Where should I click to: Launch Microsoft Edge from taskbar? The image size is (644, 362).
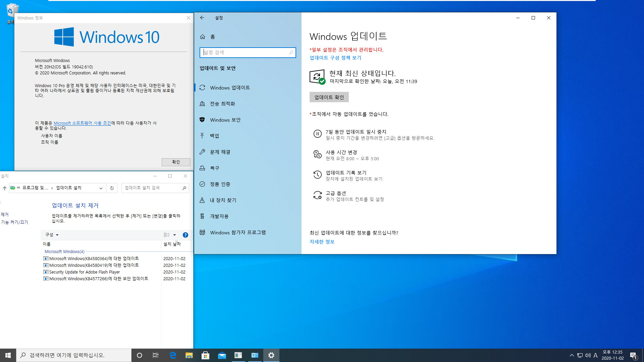point(173,355)
